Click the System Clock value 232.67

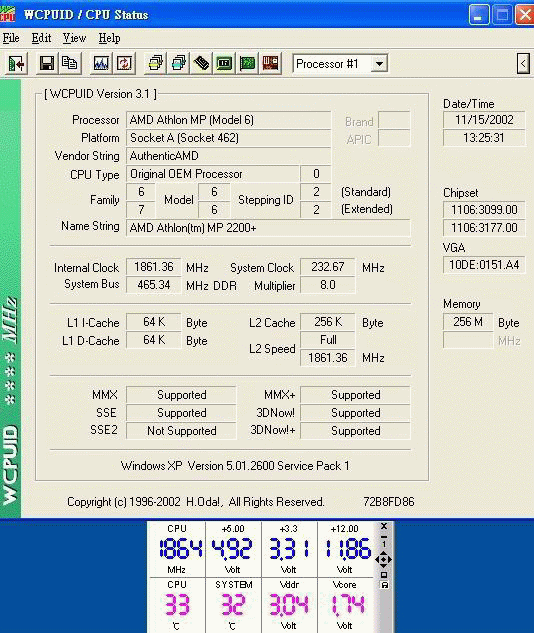(x=328, y=267)
